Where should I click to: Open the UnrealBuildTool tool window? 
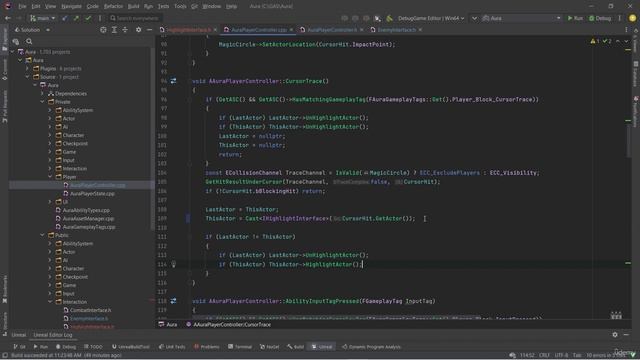(131, 347)
